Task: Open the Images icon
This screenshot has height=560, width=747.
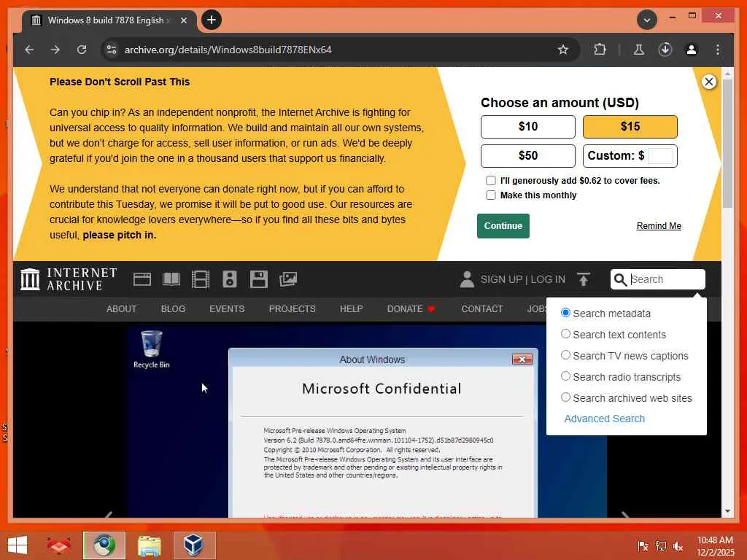Action: coord(288,279)
